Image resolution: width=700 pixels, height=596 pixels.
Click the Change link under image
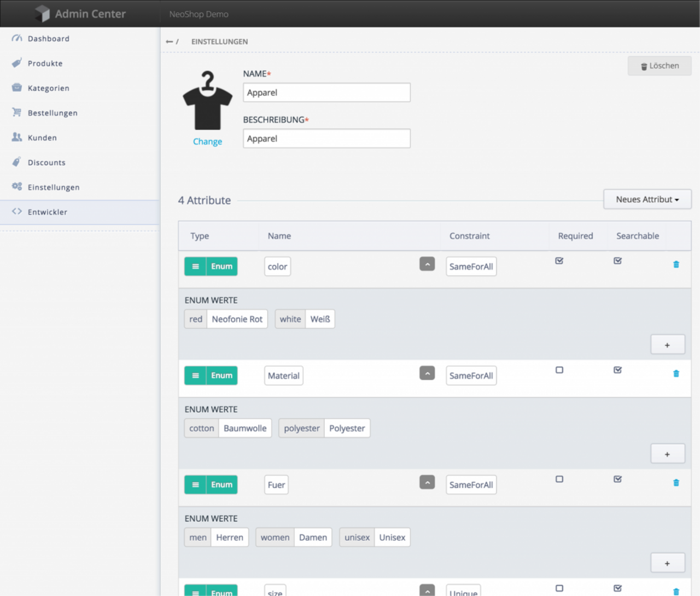[x=207, y=142]
